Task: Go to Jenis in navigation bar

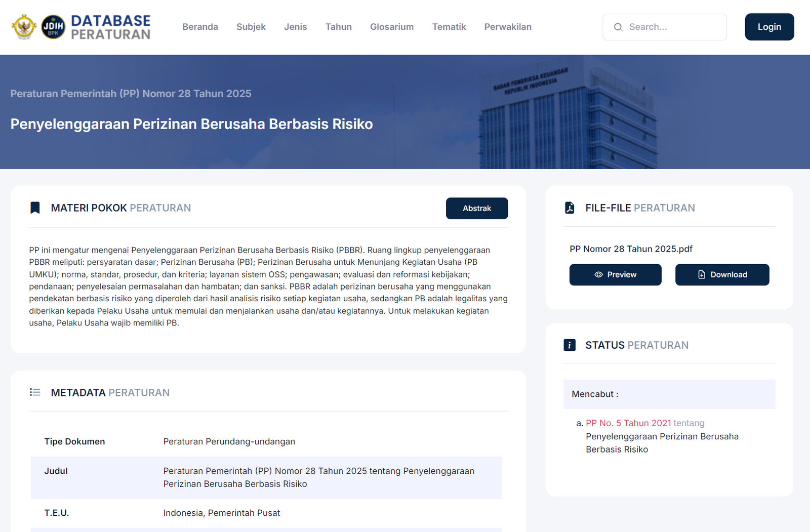Action: (295, 27)
